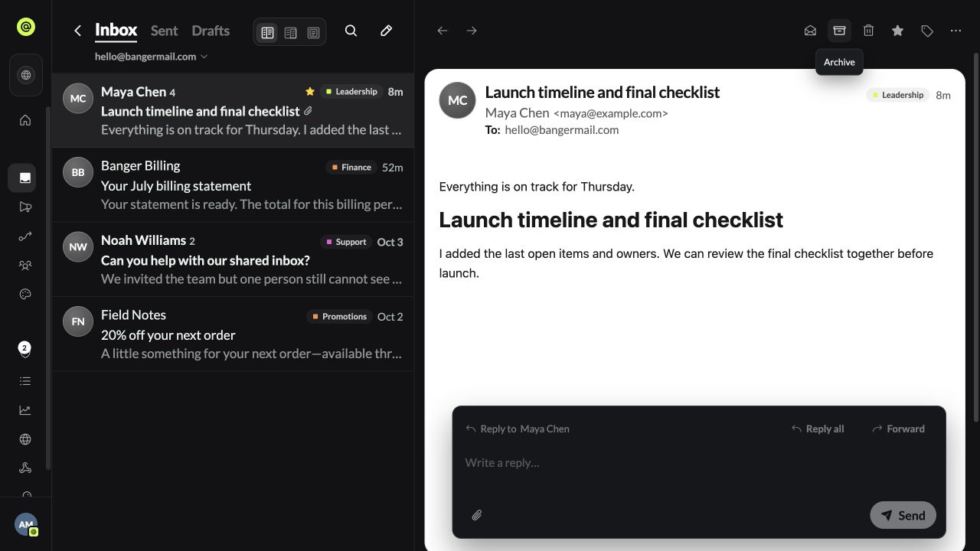Open the list icon in sidebar
The height and width of the screenshot is (551, 980).
tap(25, 381)
